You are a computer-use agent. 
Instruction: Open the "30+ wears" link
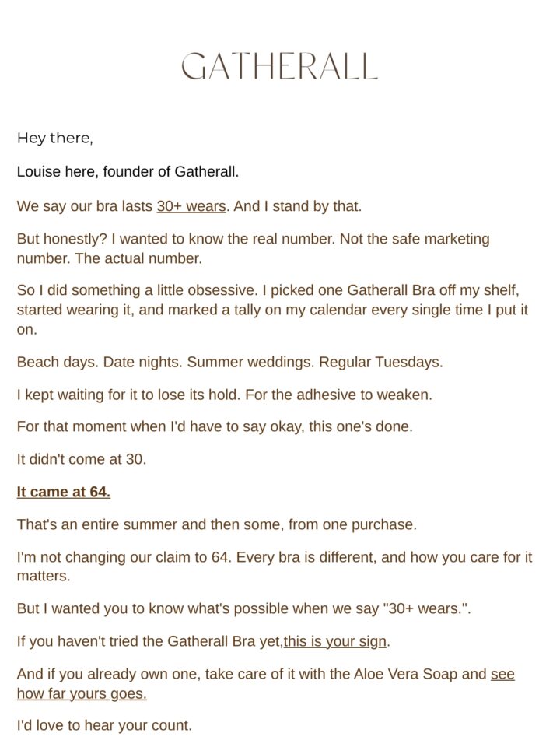tap(191, 206)
